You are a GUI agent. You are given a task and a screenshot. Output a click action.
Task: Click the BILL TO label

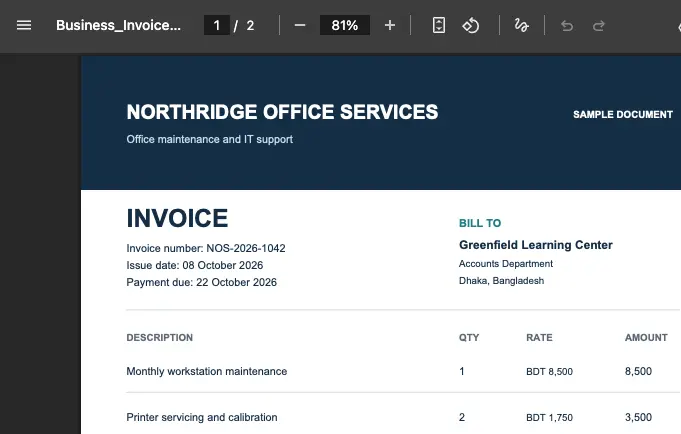point(480,223)
